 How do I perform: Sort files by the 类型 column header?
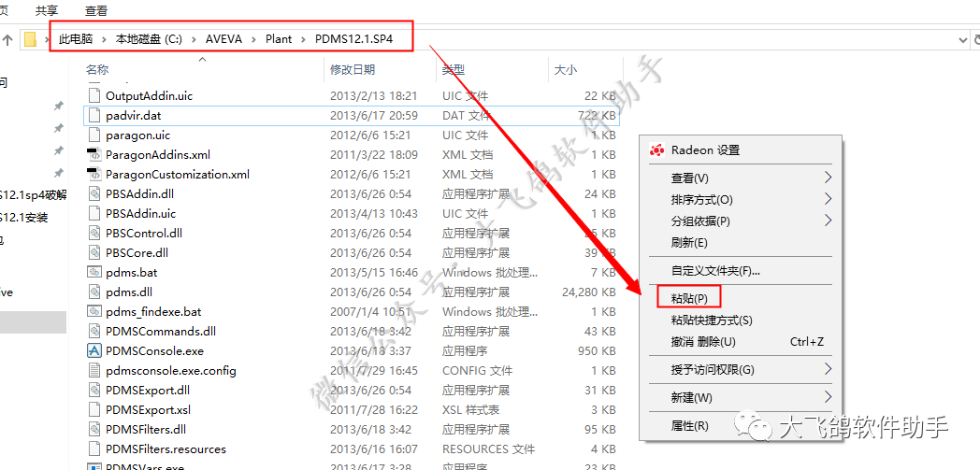(x=454, y=70)
